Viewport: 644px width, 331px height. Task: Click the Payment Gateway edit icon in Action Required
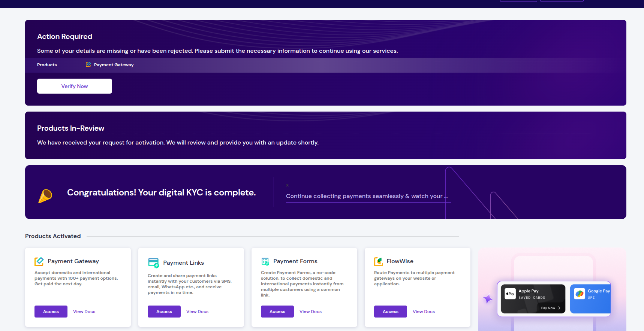(88, 65)
